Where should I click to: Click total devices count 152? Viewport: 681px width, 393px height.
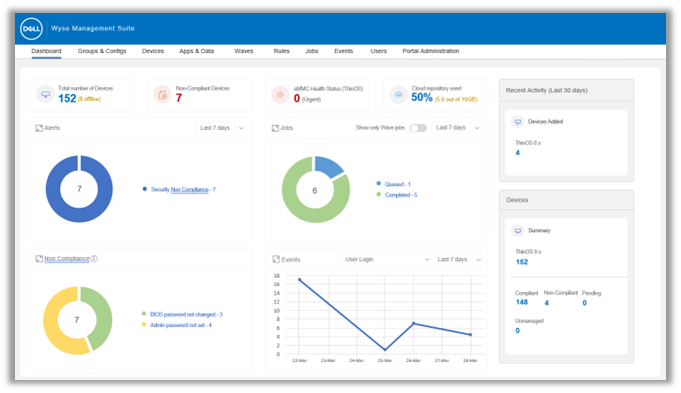coord(67,99)
